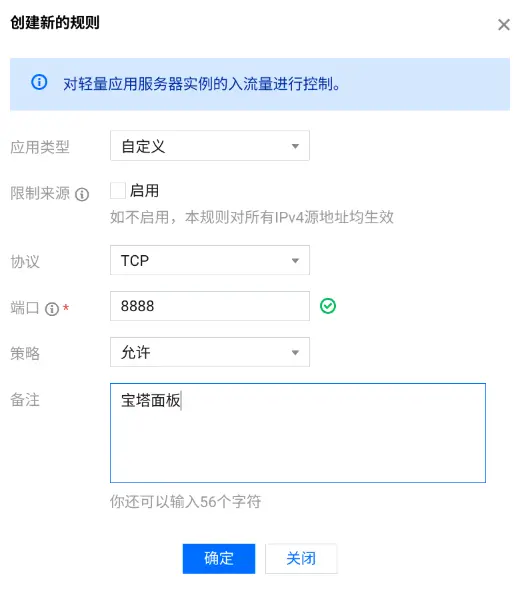Viewport: 519px width, 592px height.
Task: Click the red required asterisk by 端口
Action: click(x=66, y=308)
